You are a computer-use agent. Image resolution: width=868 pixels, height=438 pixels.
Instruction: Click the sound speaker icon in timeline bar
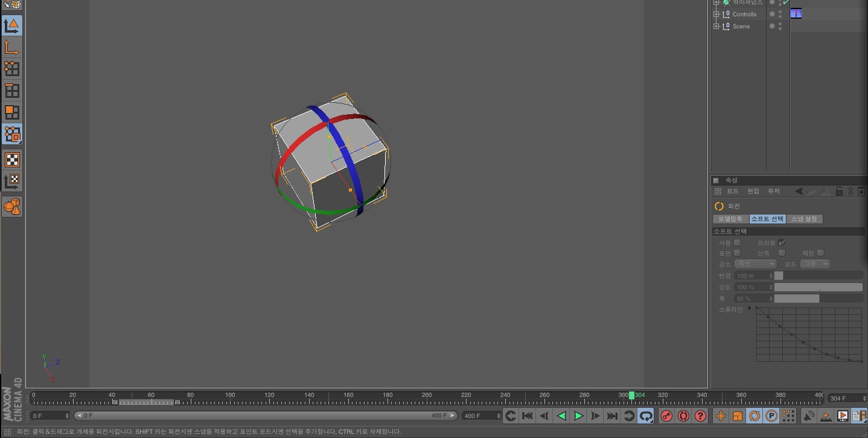click(x=809, y=416)
